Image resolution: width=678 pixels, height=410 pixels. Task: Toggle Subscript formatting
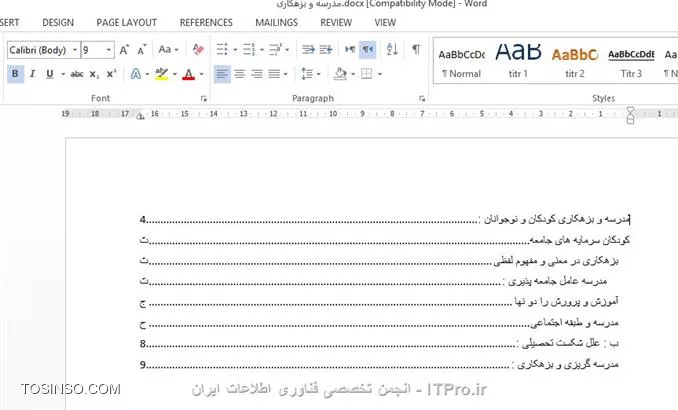click(x=94, y=74)
